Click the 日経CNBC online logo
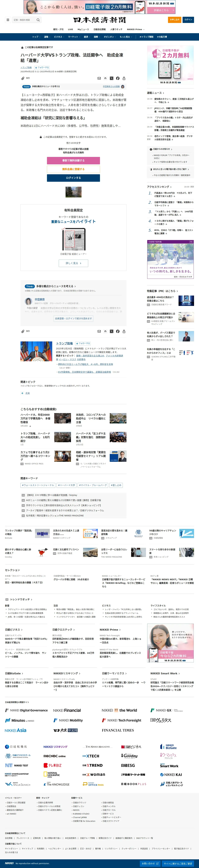This screenshot has height=868, width=199. [55, 756]
